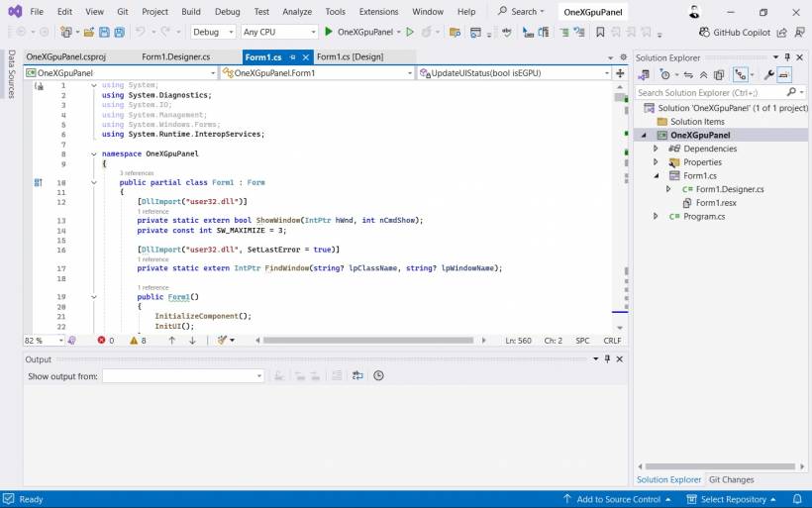Switch to Form1.Designer.cs tab
The height and width of the screenshot is (508, 812).
click(175, 57)
